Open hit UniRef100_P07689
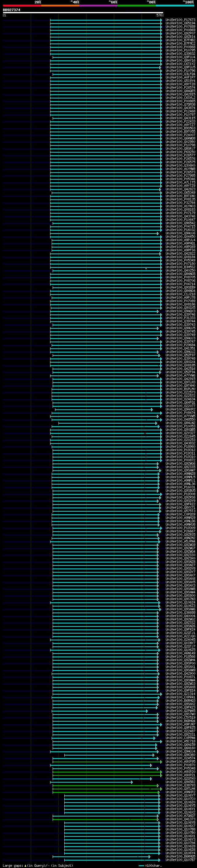The image size is (197, 868). (x=180, y=26)
